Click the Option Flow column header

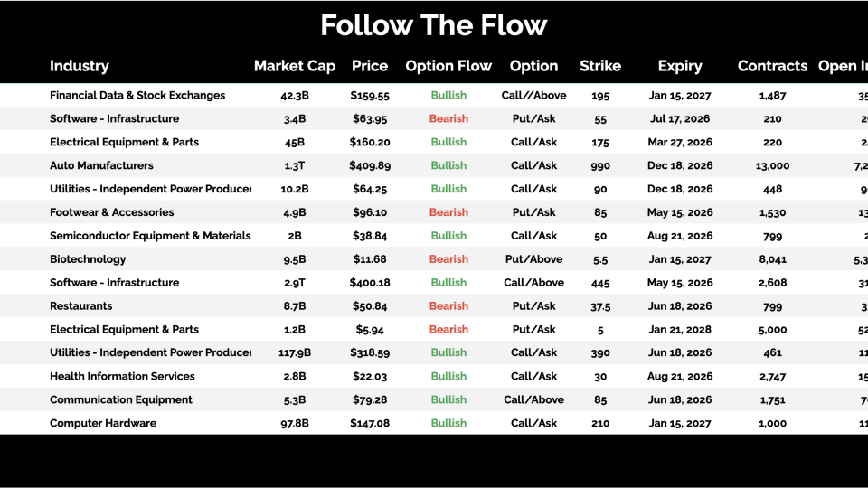pos(448,66)
